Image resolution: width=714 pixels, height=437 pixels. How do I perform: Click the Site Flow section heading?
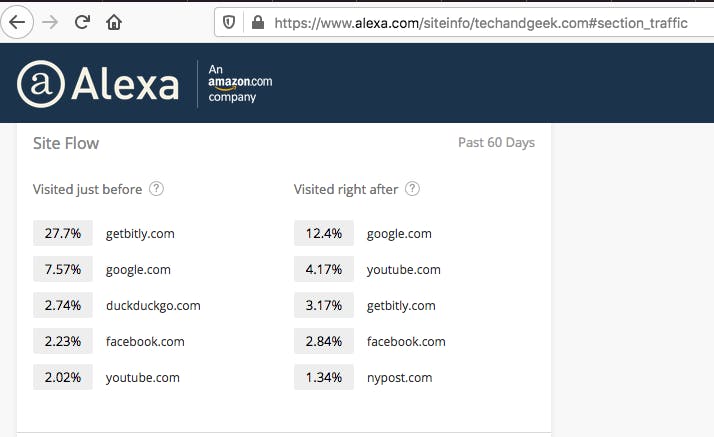click(66, 143)
